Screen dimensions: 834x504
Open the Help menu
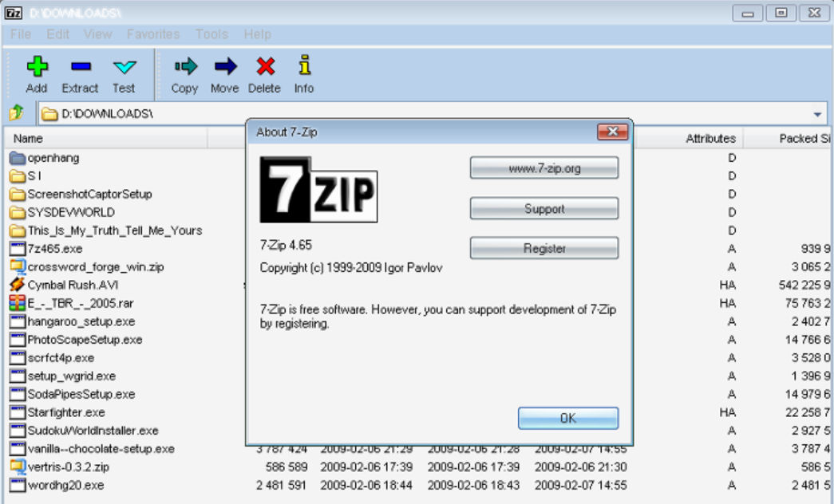point(258,34)
